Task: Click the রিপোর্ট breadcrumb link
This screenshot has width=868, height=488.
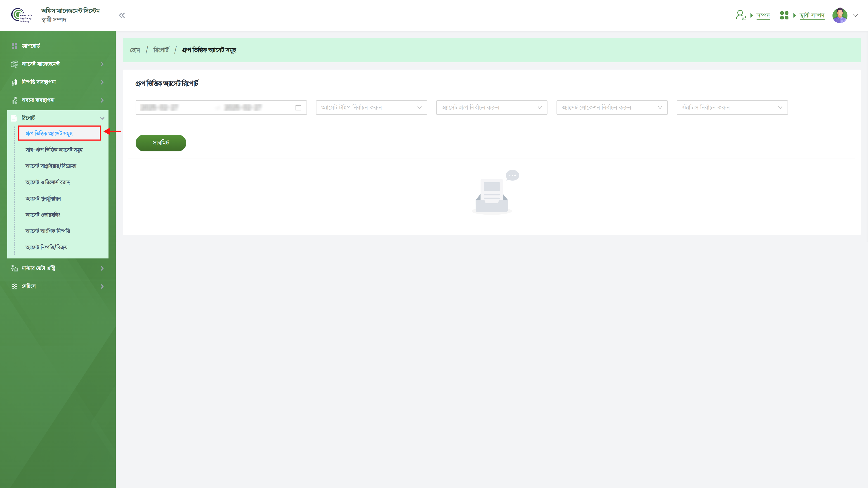Action: coord(161,50)
